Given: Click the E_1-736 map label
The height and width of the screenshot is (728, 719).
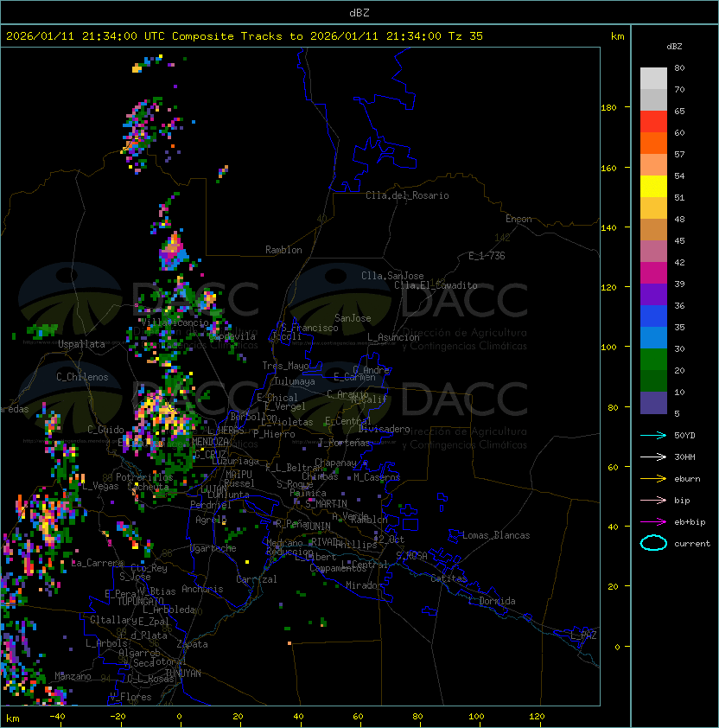Looking at the screenshot, I should pos(487,256).
